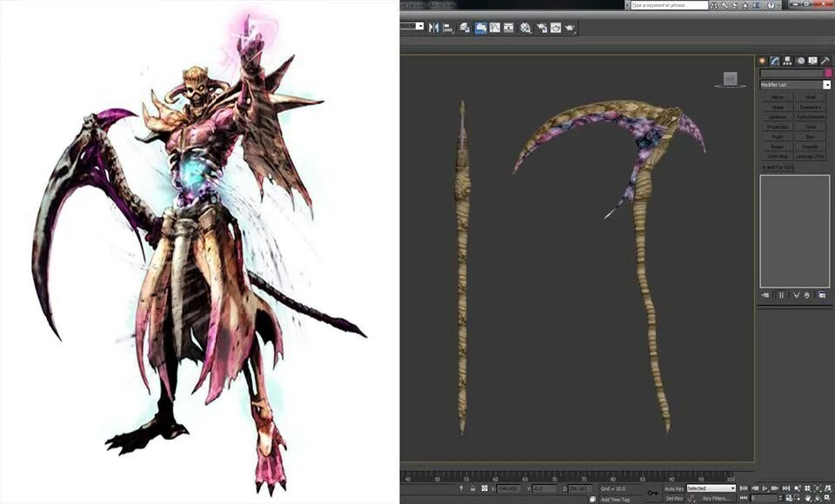Open the Material Editor from the toolbar
This screenshot has height=504, width=835.
tap(525, 28)
